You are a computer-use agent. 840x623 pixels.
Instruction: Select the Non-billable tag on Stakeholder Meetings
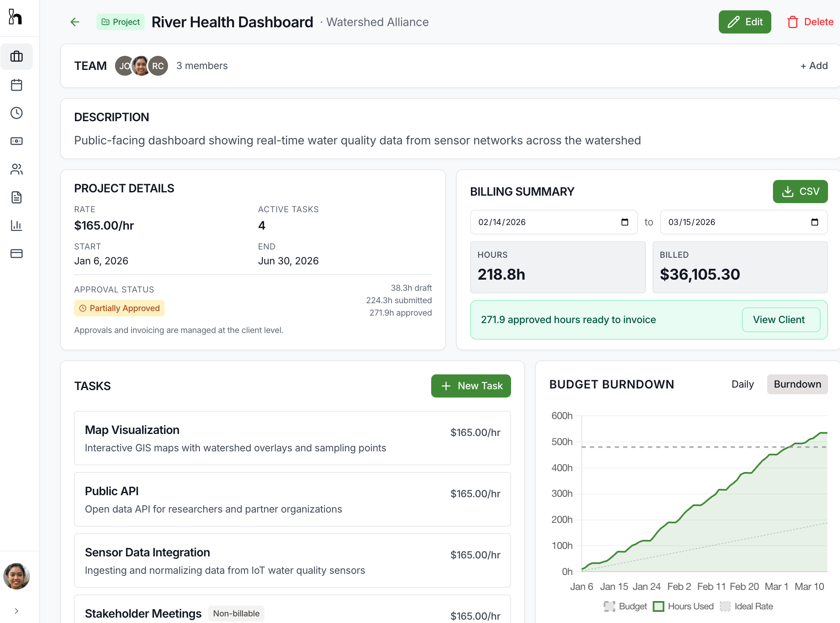coord(236,613)
